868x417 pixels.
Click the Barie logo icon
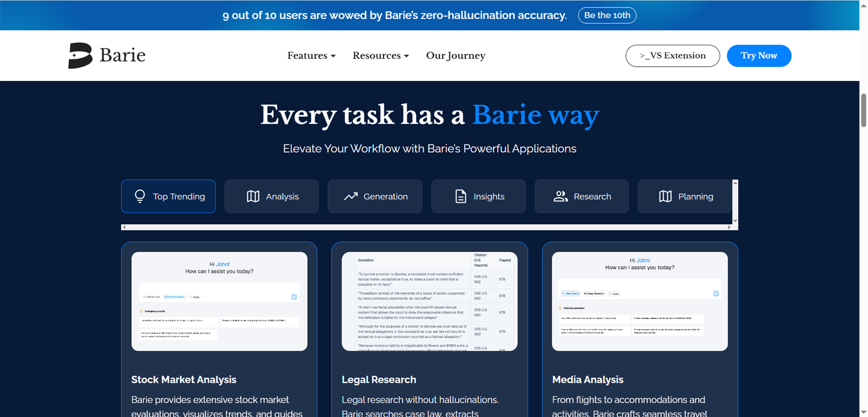coord(80,55)
